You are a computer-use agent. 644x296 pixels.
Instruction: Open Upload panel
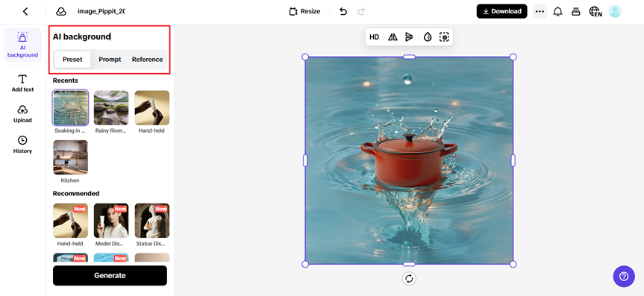pyautogui.click(x=22, y=114)
